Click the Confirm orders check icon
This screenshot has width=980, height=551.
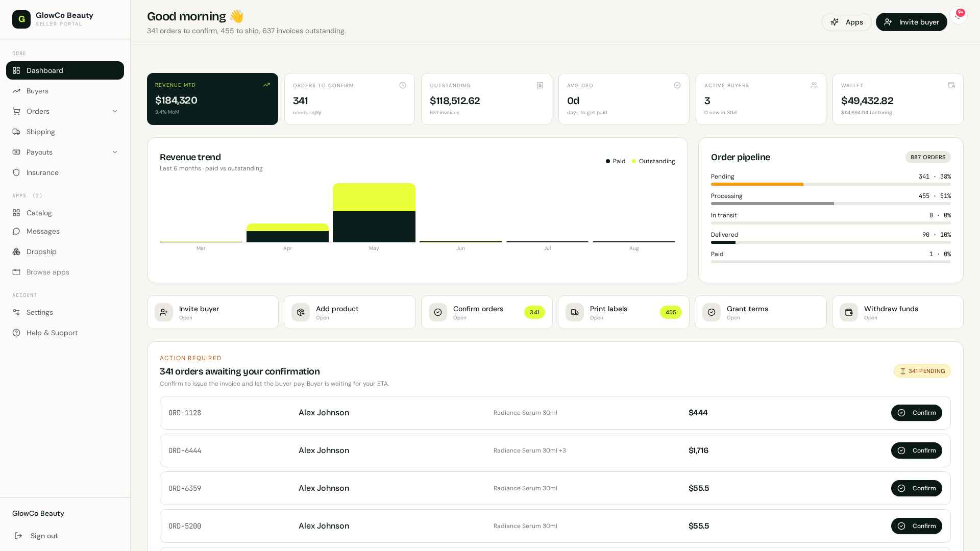(x=438, y=312)
